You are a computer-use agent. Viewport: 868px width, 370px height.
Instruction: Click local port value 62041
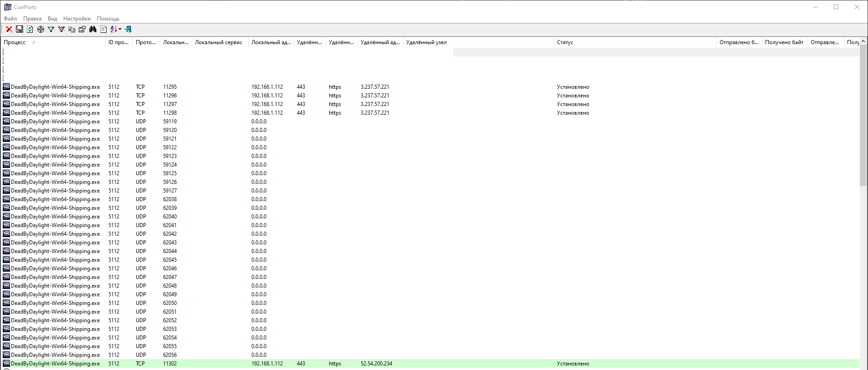pos(170,225)
